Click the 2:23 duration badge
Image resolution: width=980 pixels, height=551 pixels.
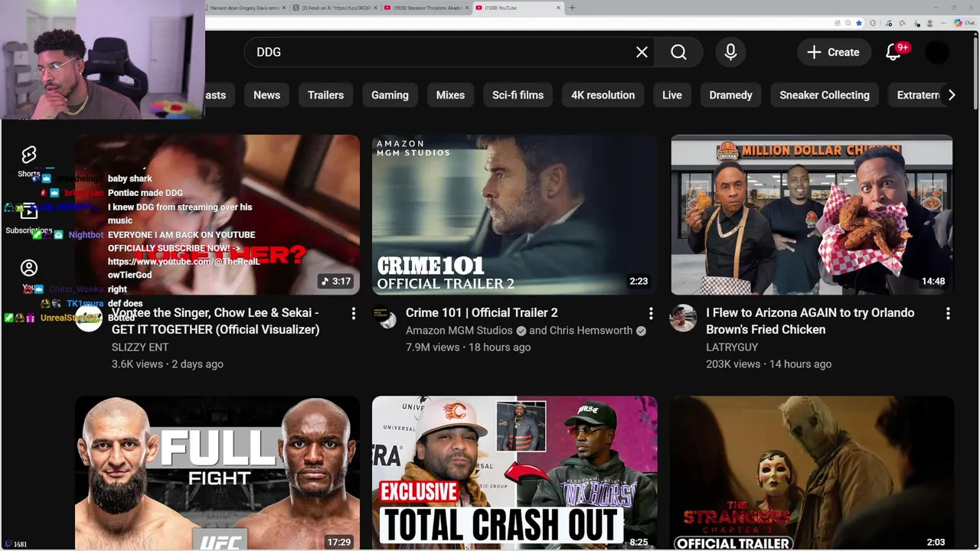tap(639, 282)
